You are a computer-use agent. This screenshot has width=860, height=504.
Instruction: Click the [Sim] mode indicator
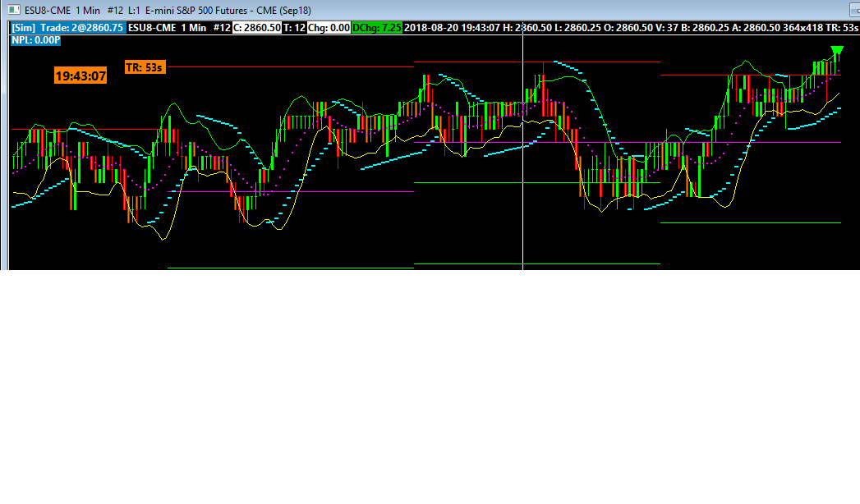[x=24, y=27]
